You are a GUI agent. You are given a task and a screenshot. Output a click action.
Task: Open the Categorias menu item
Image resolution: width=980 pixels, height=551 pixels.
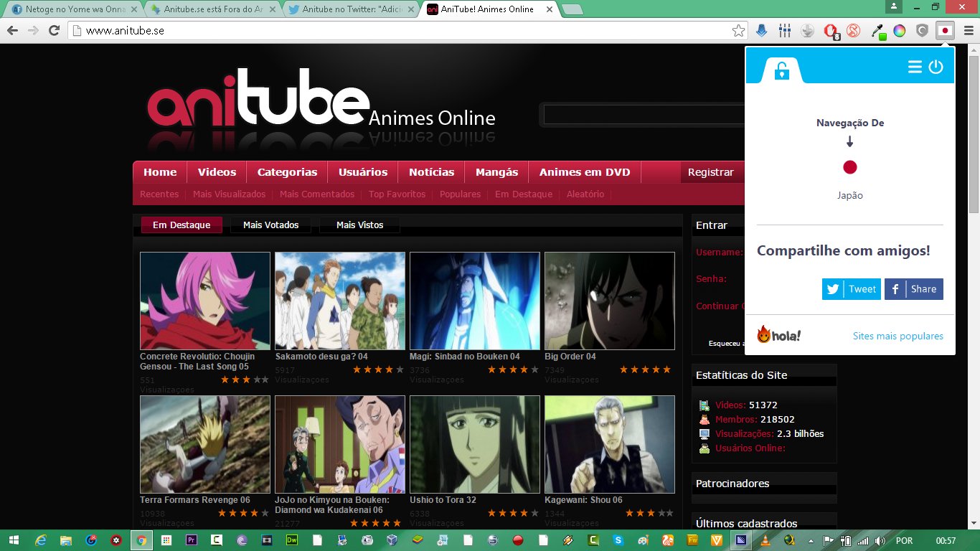point(287,172)
